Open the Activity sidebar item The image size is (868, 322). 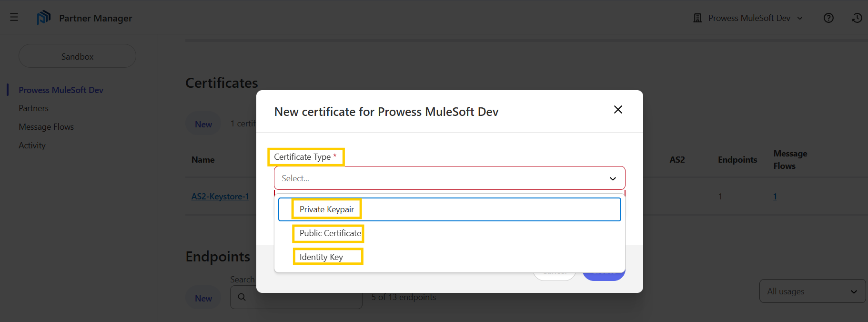click(32, 145)
